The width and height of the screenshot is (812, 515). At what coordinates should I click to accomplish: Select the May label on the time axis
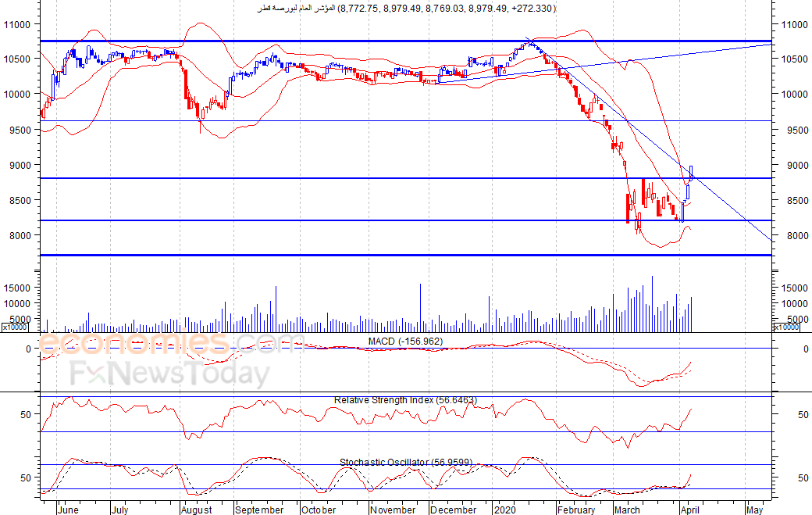pos(755,510)
